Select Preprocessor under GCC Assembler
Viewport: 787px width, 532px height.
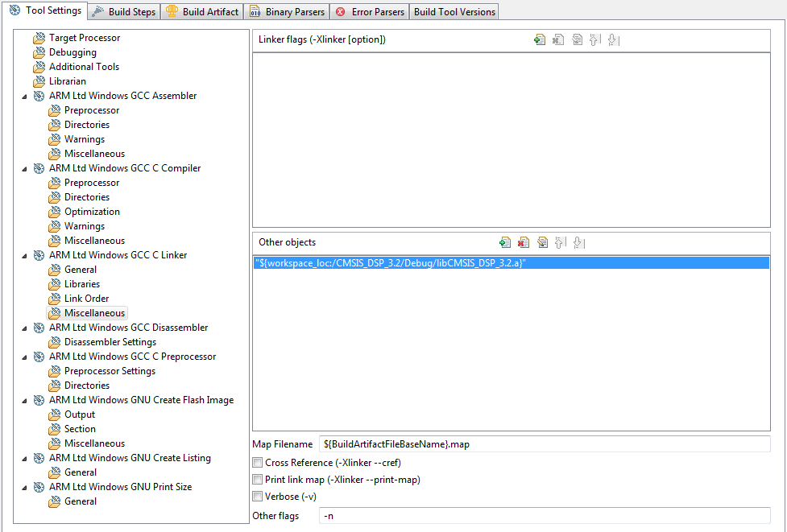91,109
